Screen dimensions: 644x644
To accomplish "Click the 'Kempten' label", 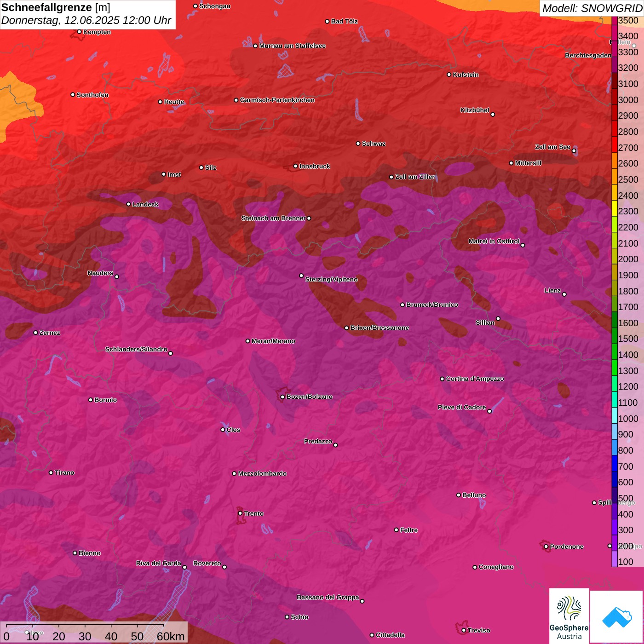I will click(97, 32).
